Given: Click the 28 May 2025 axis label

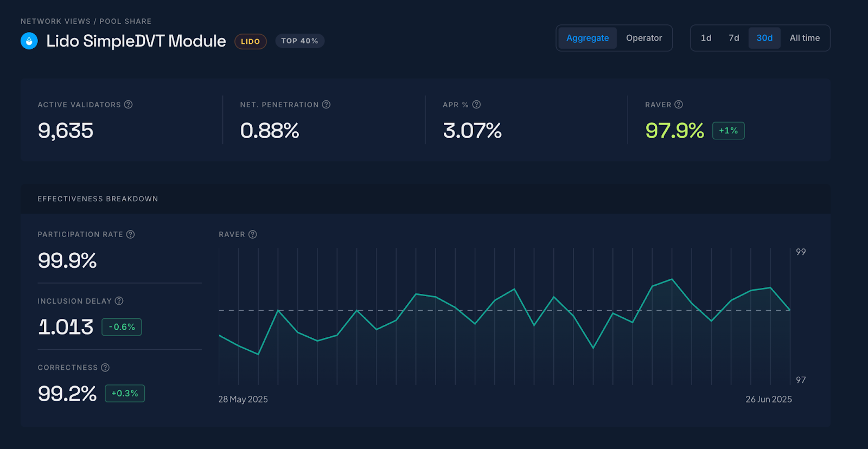Looking at the screenshot, I should click(x=243, y=399).
